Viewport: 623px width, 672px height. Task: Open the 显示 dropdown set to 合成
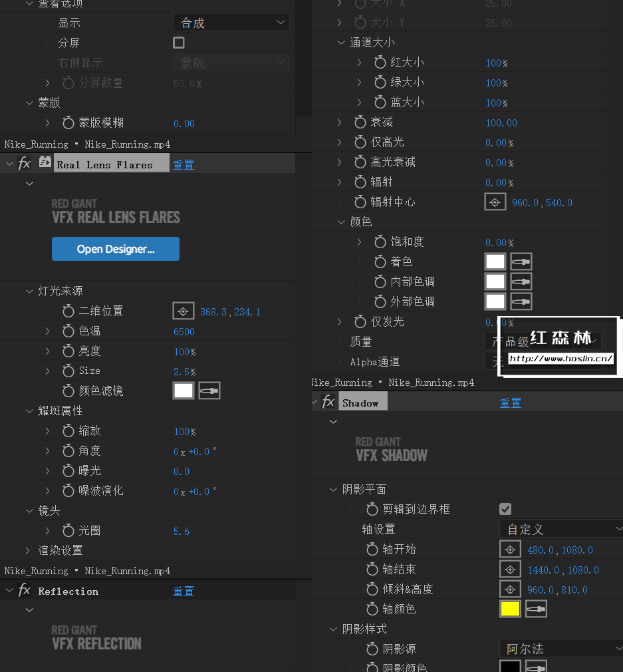tap(231, 23)
